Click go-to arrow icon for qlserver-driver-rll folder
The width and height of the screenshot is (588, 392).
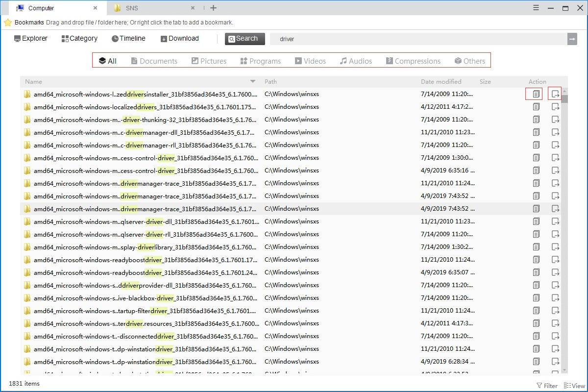pos(556,234)
